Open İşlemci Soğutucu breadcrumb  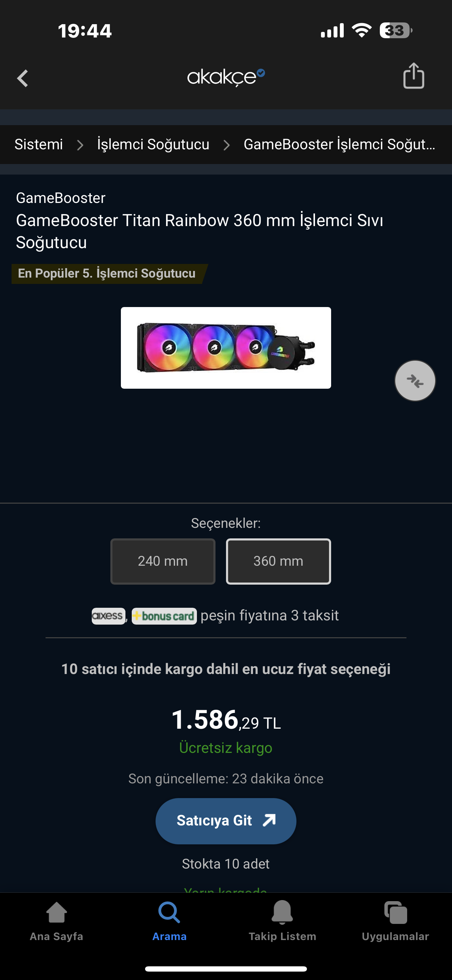click(x=153, y=144)
